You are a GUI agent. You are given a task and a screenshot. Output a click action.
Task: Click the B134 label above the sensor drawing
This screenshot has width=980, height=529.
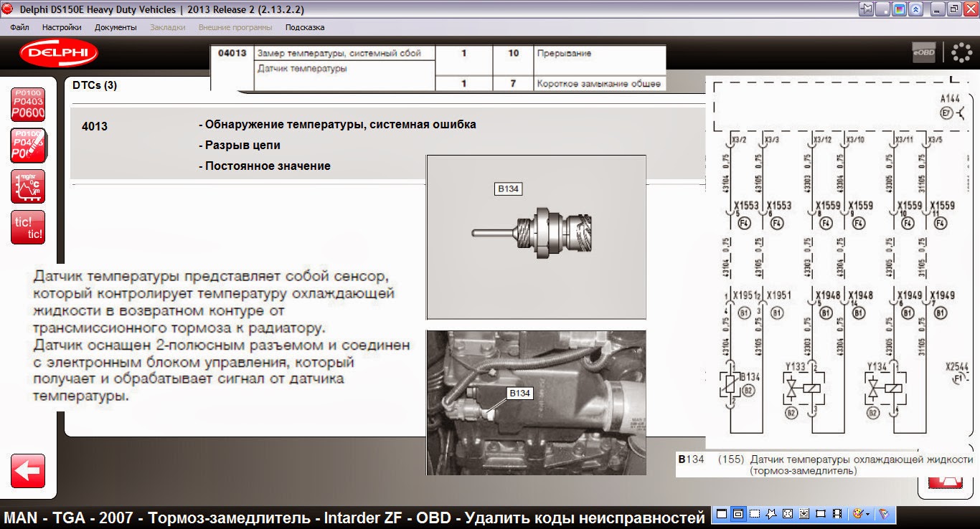[x=509, y=189]
